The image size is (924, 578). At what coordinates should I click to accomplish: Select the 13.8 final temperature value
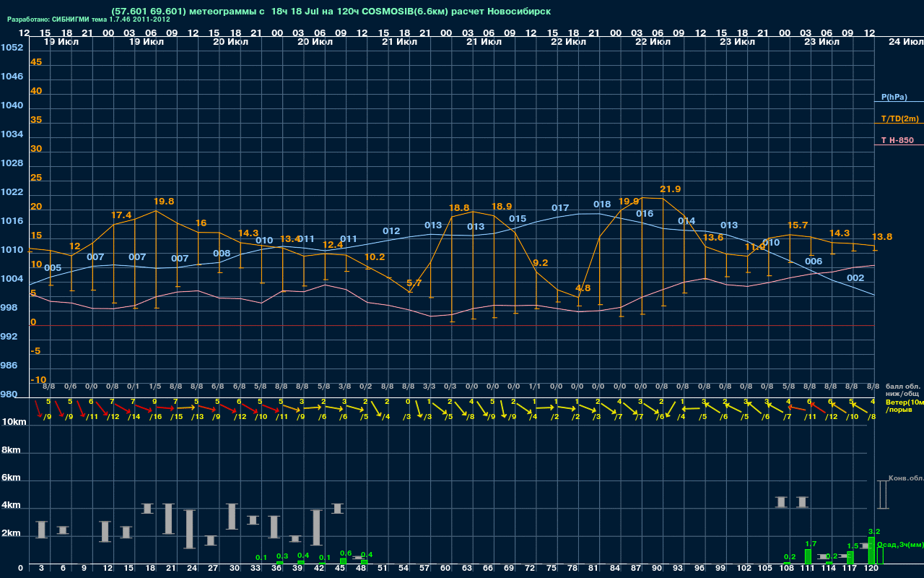pyautogui.click(x=882, y=237)
